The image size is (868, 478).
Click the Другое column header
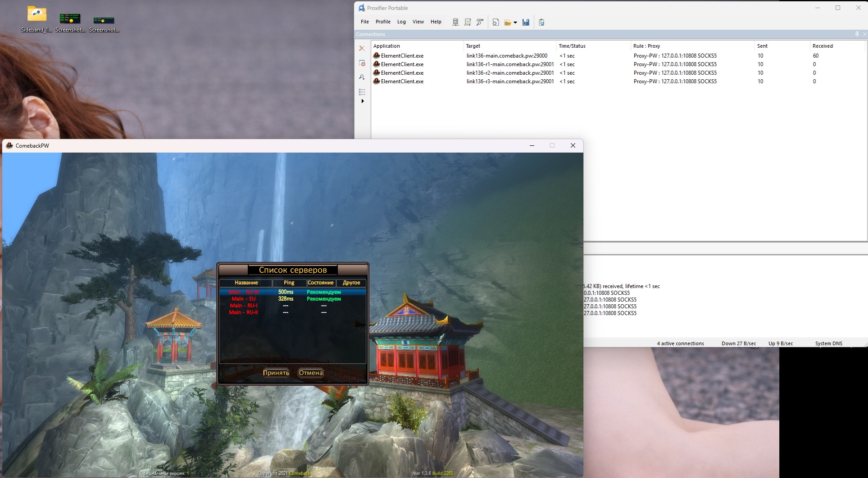[351, 283]
